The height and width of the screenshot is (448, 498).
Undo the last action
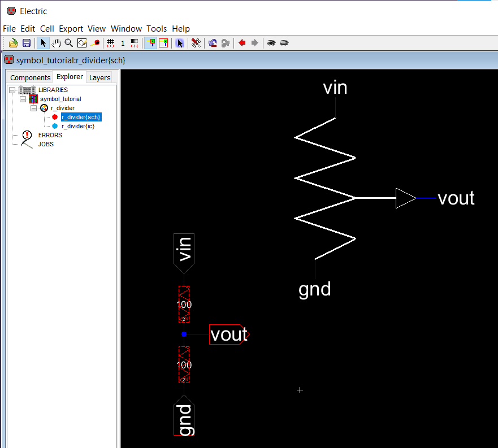[x=213, y=43]
